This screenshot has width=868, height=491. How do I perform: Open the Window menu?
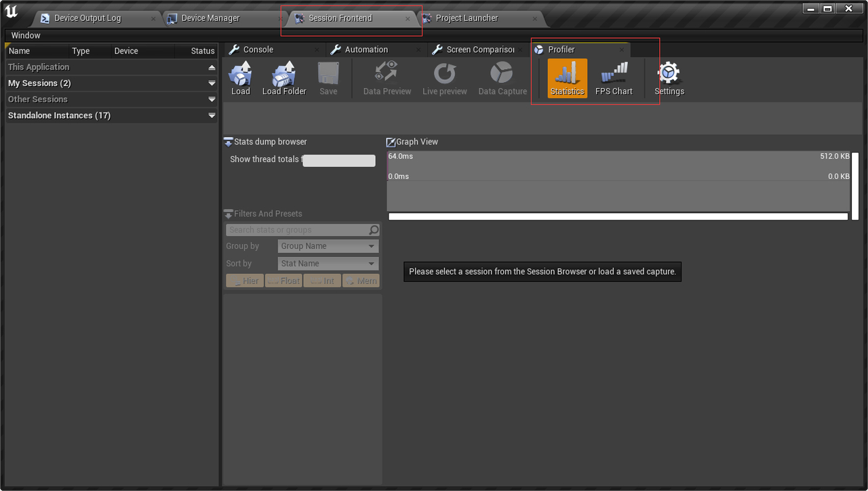(26, 35)
